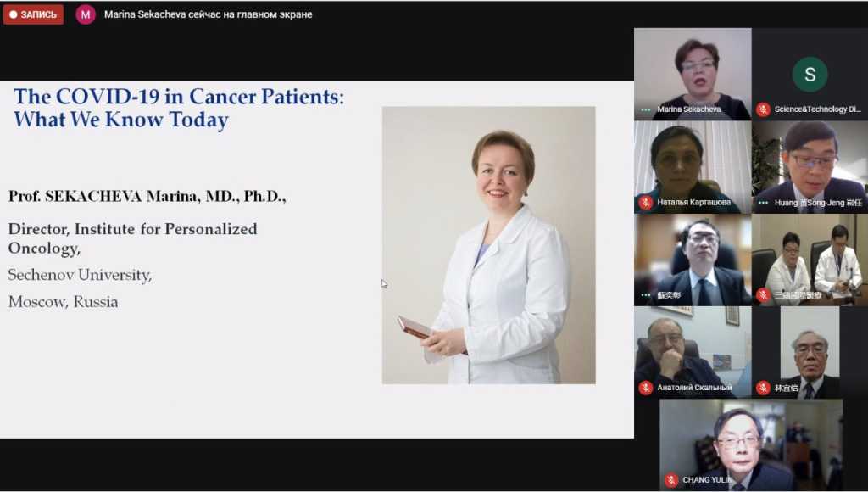Click the speaking dots icon for Marina Sekacheva
Viewport: 868px width, 492px height.
click(646, 109)
